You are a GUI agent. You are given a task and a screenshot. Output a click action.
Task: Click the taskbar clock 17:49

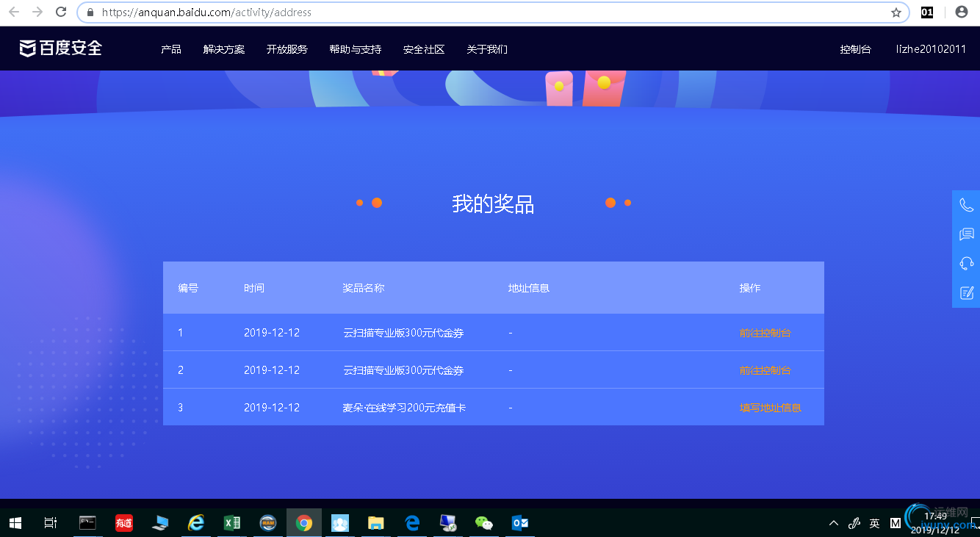pyautogui.click(x=935, y=516)
